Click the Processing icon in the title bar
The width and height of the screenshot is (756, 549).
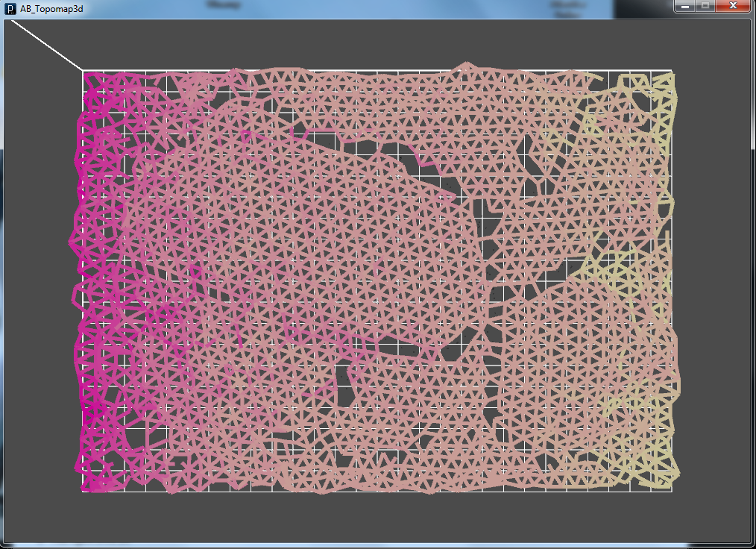(x=10, y=9)
